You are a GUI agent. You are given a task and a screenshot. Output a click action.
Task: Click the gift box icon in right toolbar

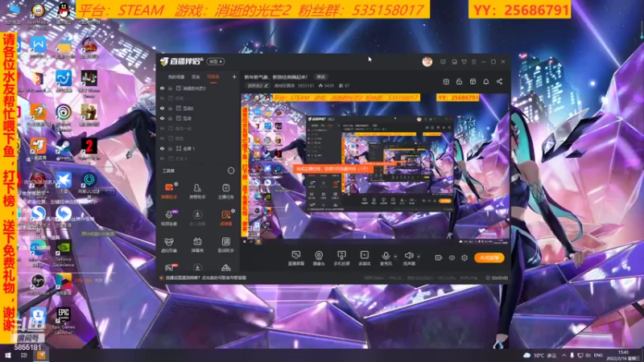click(446, 82)
